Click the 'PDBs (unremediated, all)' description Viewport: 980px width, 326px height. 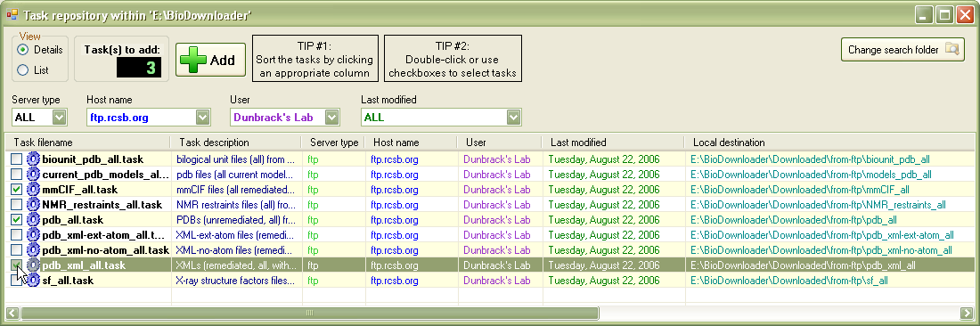[x=235, y=220]
